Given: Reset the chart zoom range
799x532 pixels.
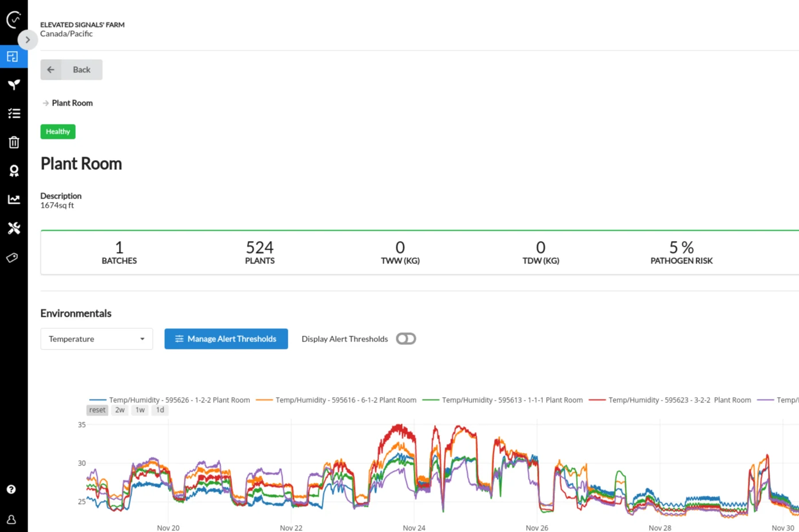Looking at the screenshot, I should [x=97, y=410].
